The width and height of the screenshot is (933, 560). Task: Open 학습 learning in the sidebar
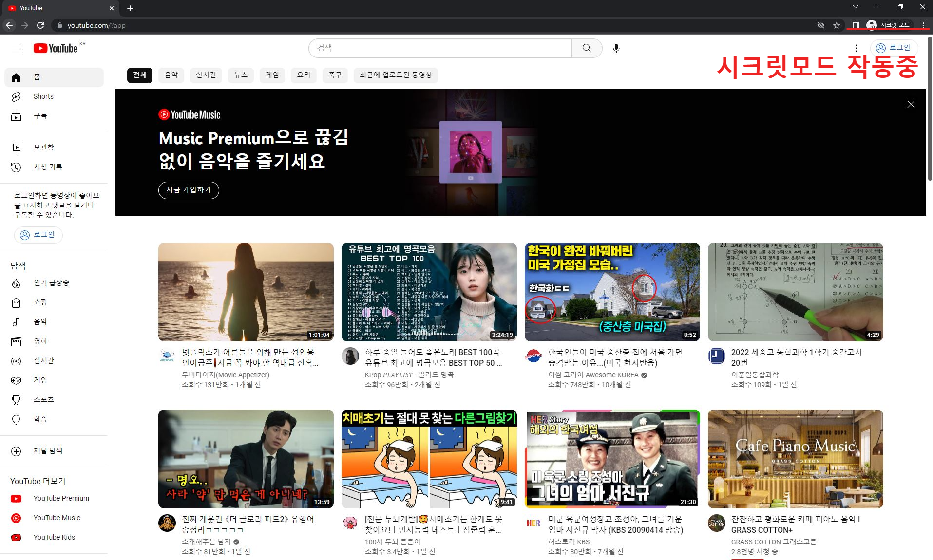[54, 419]
